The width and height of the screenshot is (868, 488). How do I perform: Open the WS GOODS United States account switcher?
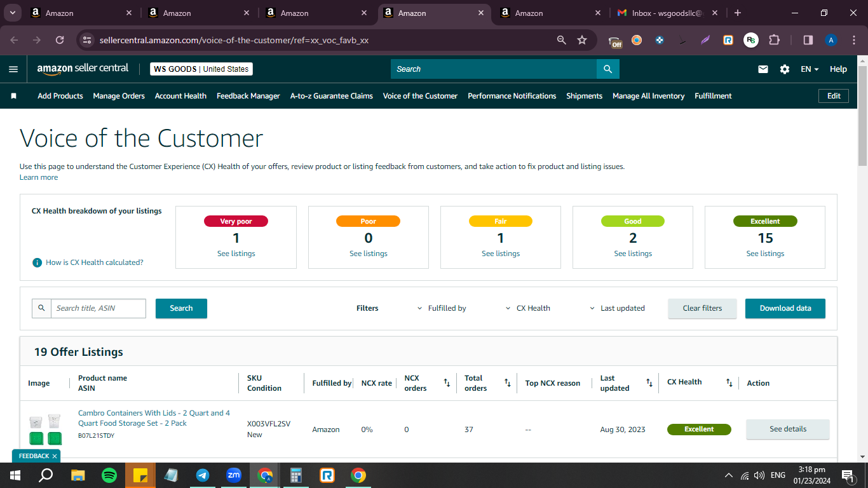point(201,69)
